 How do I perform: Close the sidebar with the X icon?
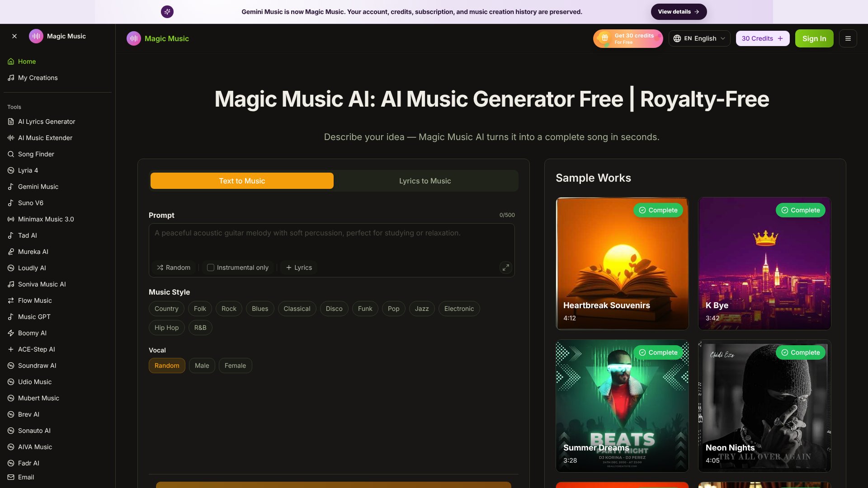[x=14, y=36]
